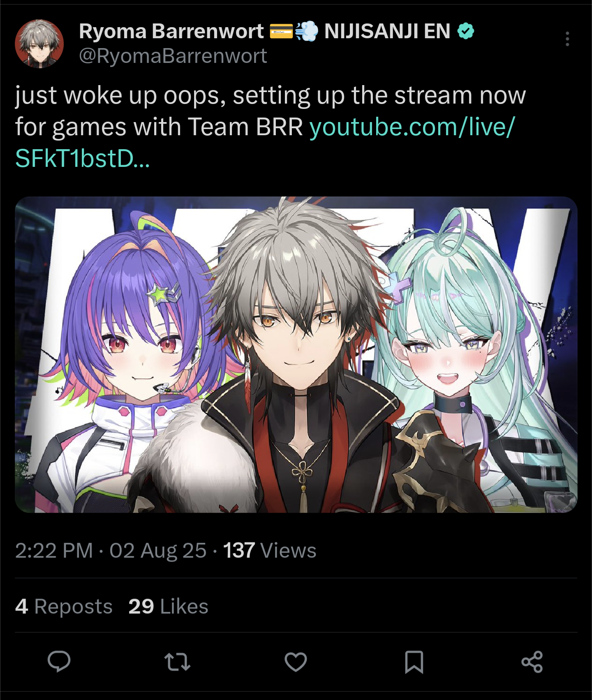Click the 2:22 PM timestamp
The image size is (592, 700).
pyautogui.click(x=54, y=550)
